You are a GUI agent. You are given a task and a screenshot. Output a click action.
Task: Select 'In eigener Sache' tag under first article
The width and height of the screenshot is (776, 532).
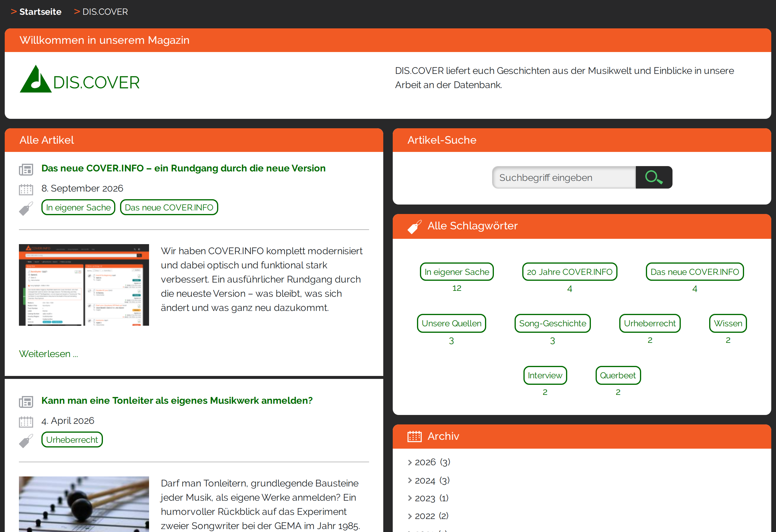point(78,207)
